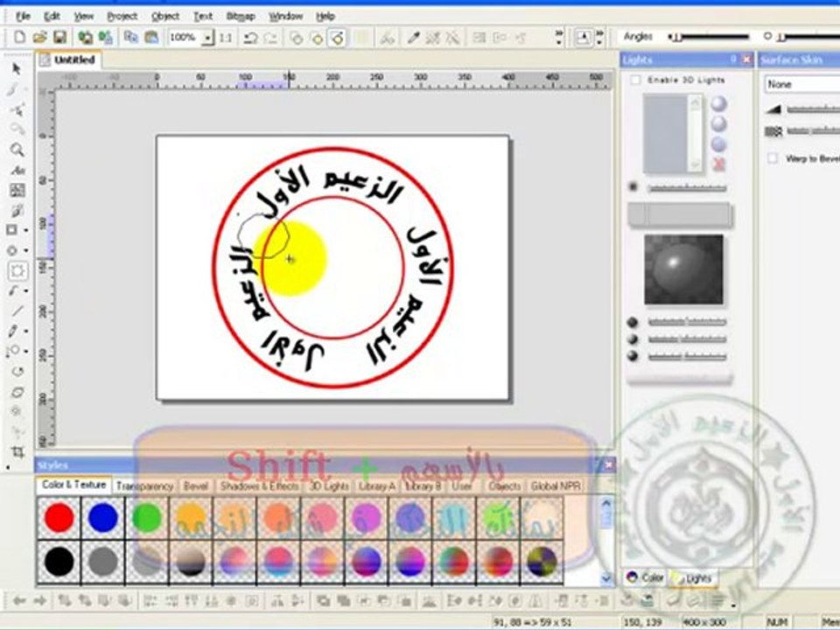This screenshot has height=630, width=840.
Task: Click the copy icon in top toolbar
Action: pos(130,37)
